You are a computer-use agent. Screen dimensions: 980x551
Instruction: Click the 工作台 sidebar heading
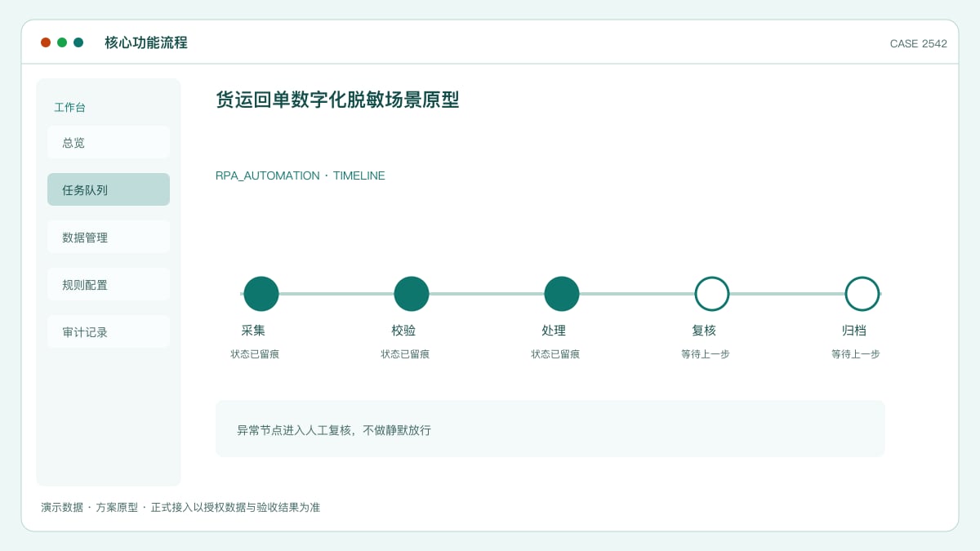pos(70,107)
